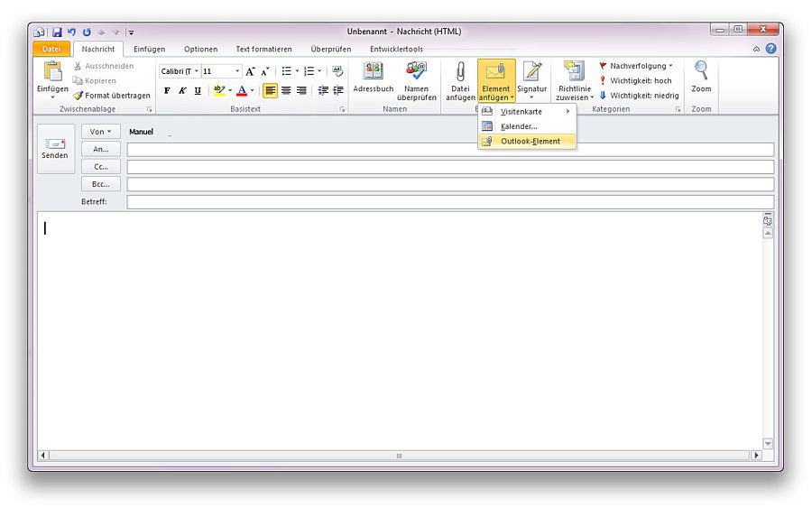The image size is (812, 508).
Task: Open Visitenkarte submenu entry
Action: click(527, 111)
